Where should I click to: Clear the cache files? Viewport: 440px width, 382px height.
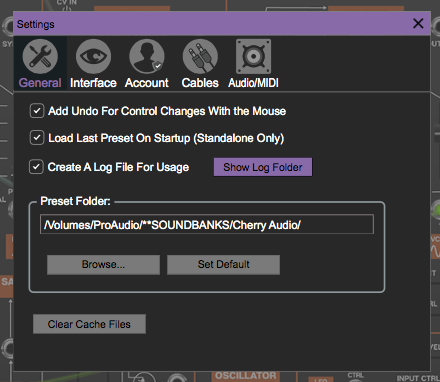pyautogui.click(x=89, y=324)
